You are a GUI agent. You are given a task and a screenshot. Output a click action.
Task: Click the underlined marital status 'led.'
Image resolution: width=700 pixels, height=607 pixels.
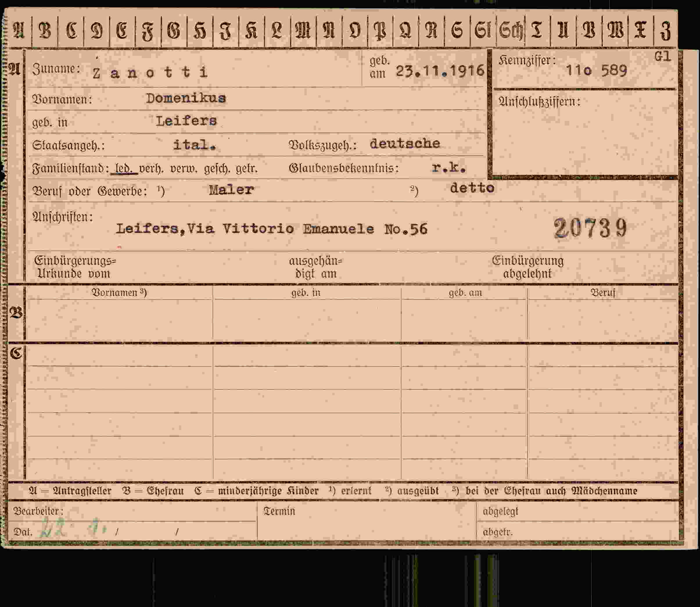tap(124, 168)
